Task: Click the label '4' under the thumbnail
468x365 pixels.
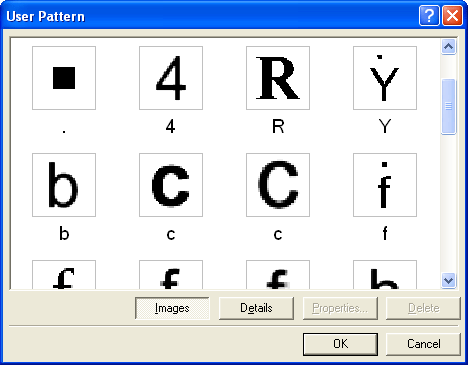Action: pos(171,127)
